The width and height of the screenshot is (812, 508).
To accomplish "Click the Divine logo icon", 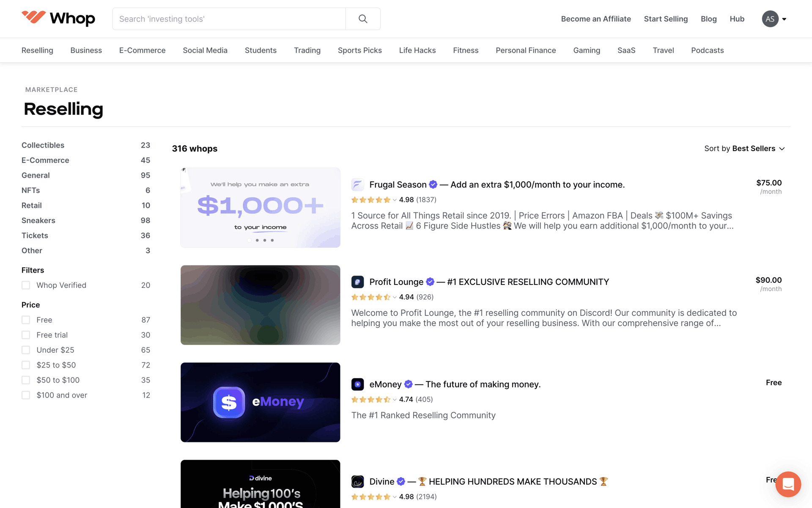I will click(357, 482).
